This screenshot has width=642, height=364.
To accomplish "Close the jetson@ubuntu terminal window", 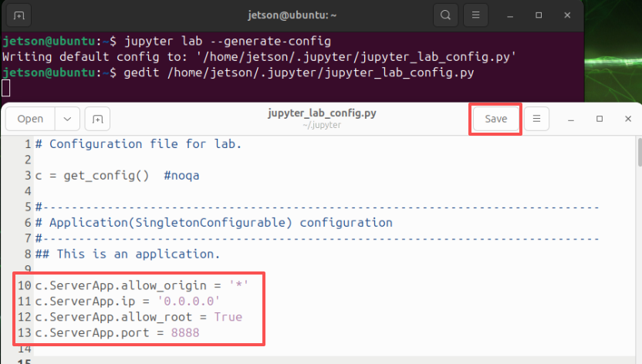I will (567, 15).
